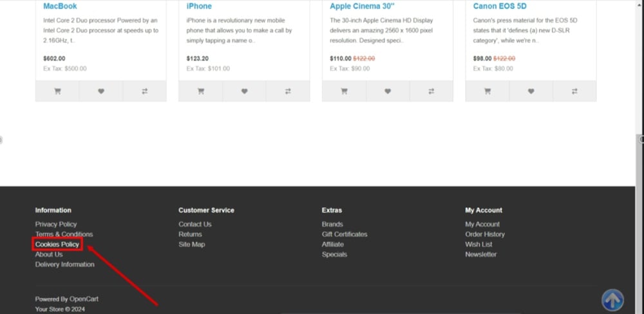
Task: Open the MacBook product title
Action: [x=60, y=6]
